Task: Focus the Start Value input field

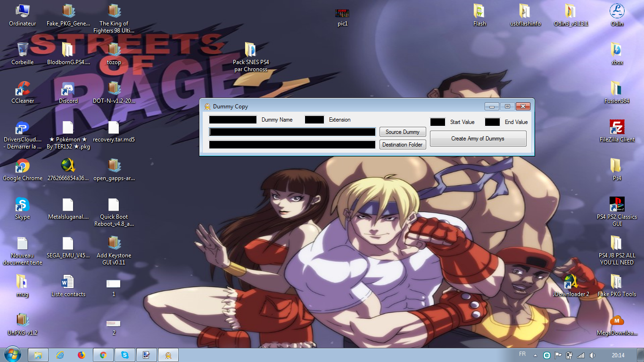Action: click(x=438, y=122)
